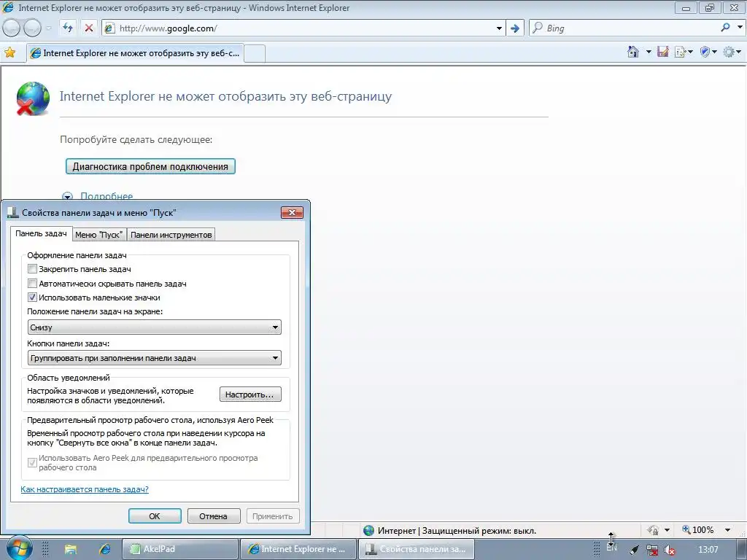
Task: Switch to 'Панели инструментов' tab
Action: [x=171, y=235]
